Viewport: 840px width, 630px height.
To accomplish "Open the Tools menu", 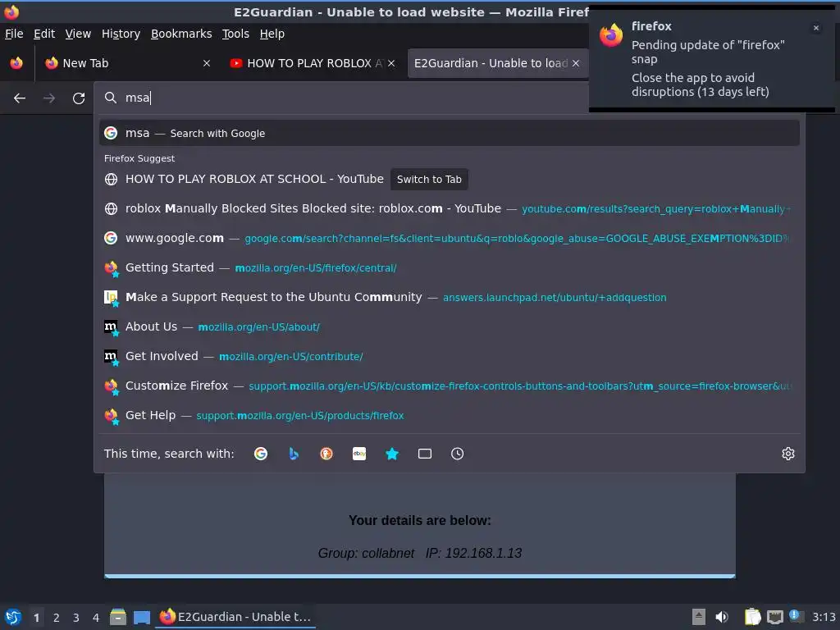I will [x=235, y=34].
